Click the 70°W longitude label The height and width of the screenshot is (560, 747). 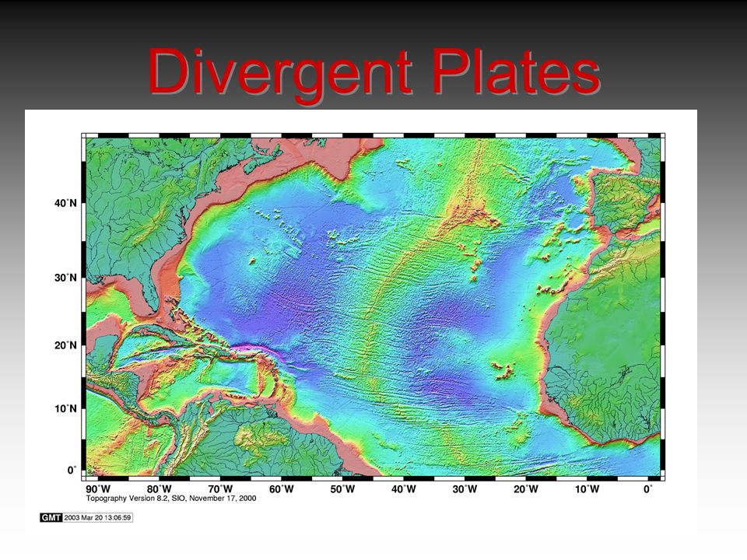(x=220, y=489)
